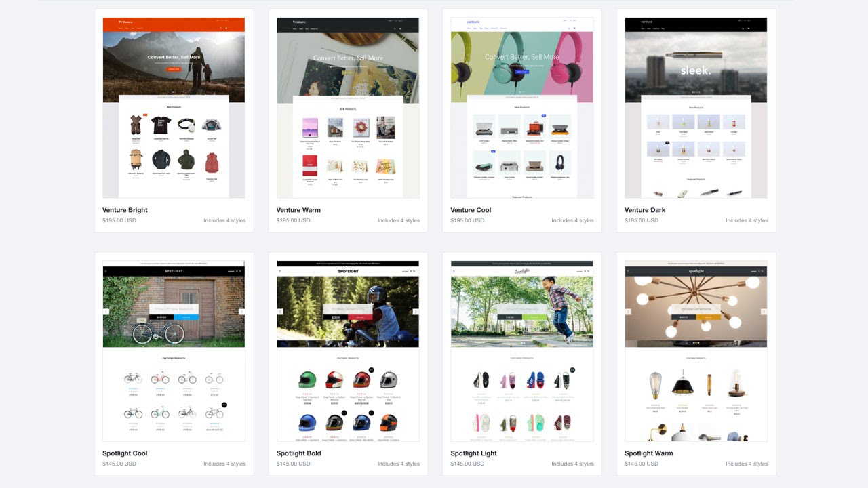
Task: Click the Venture Bright title link
Action: (x=125, y=210)
